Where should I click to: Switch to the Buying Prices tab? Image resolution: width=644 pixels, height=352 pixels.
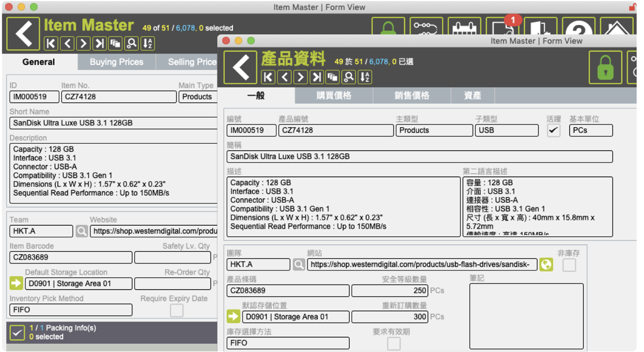[116, 62]
